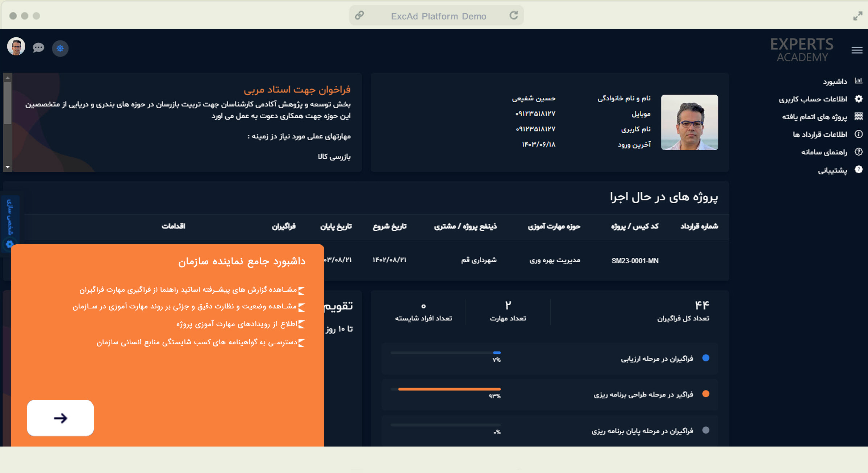
Task: Click the browser reload icon
Action: click(514, 16)
